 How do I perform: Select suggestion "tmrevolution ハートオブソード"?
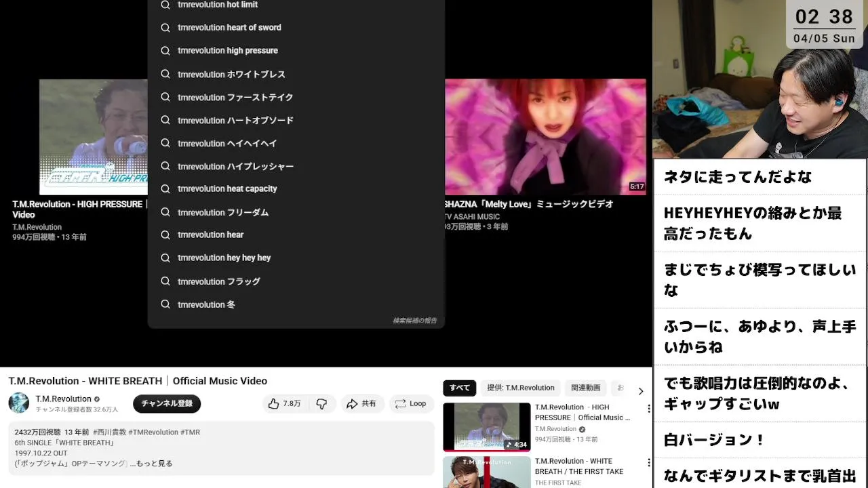pos(296,120)
